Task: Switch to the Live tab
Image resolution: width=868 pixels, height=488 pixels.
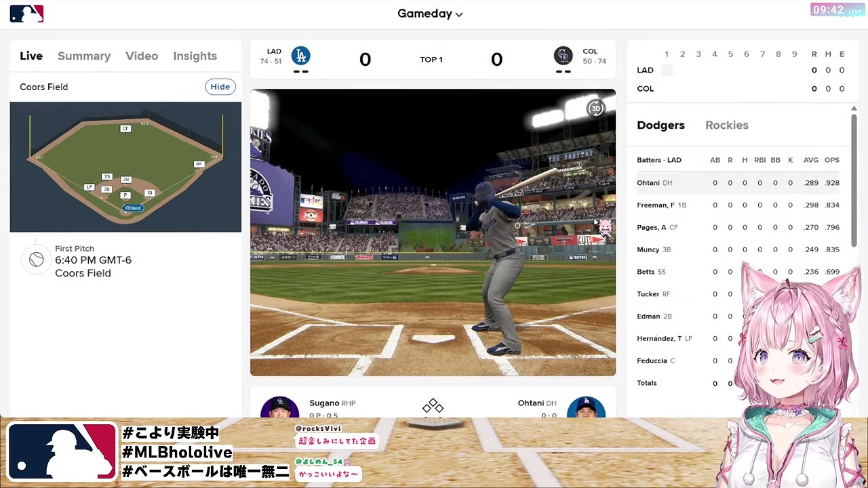Action: click(x=31, y=56)
